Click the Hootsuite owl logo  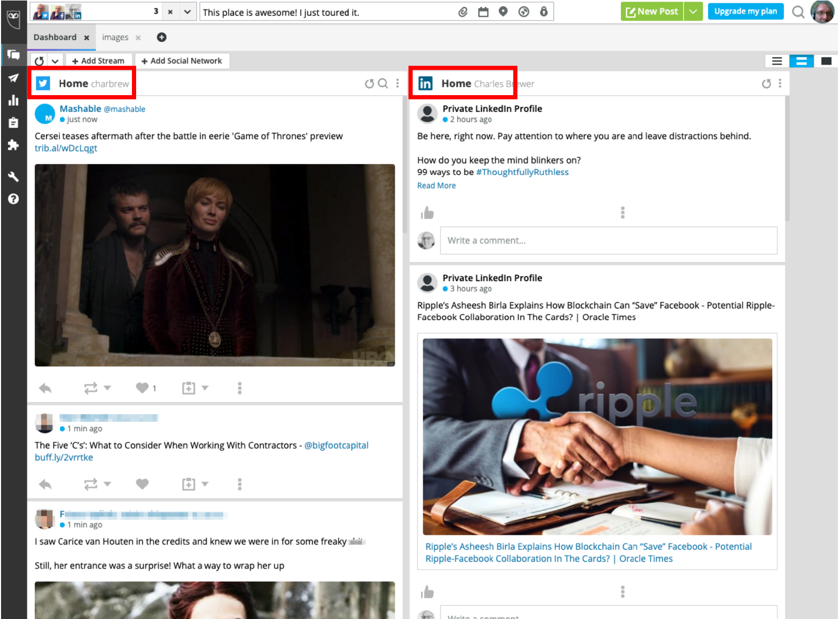[13, 18]
